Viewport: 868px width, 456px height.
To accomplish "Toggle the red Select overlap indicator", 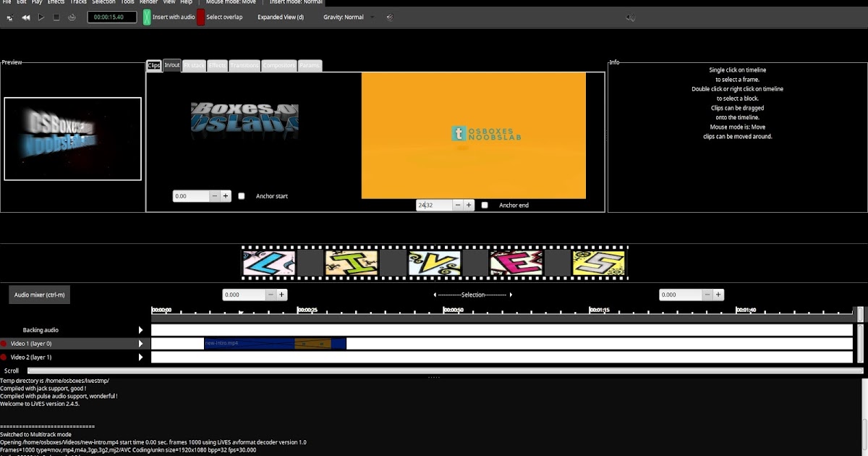I will 200,17.
